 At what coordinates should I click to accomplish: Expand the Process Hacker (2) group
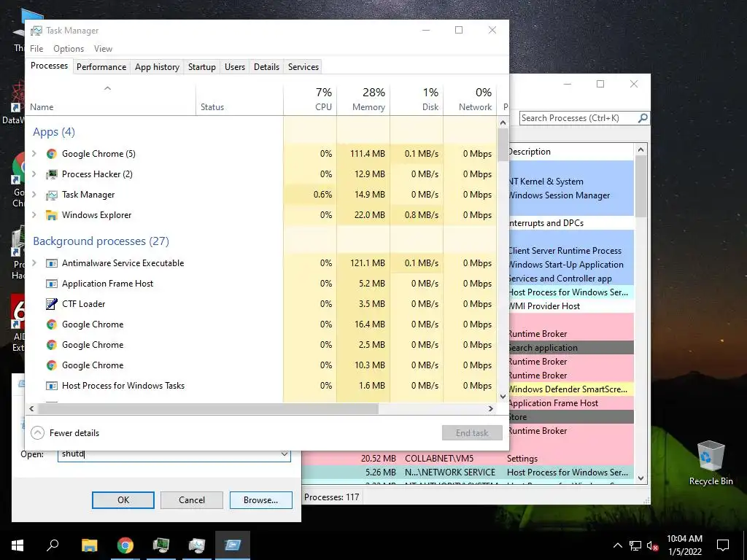click(x=34, y=174)
